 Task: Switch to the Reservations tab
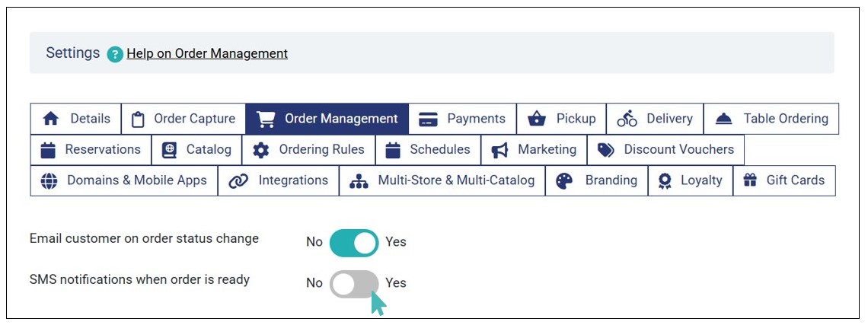pyautogui.click(x=91, y=150)
